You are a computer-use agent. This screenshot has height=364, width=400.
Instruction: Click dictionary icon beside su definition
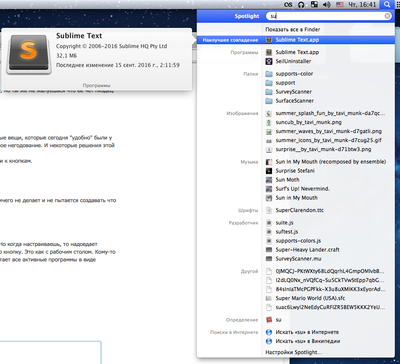tap(269, 320)
